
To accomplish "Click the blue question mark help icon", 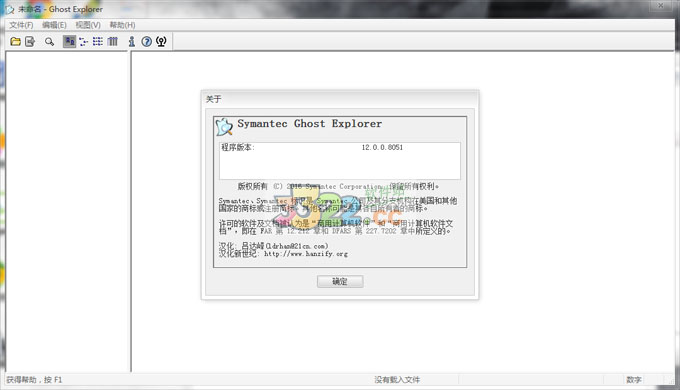I will (x=147, y=42).
